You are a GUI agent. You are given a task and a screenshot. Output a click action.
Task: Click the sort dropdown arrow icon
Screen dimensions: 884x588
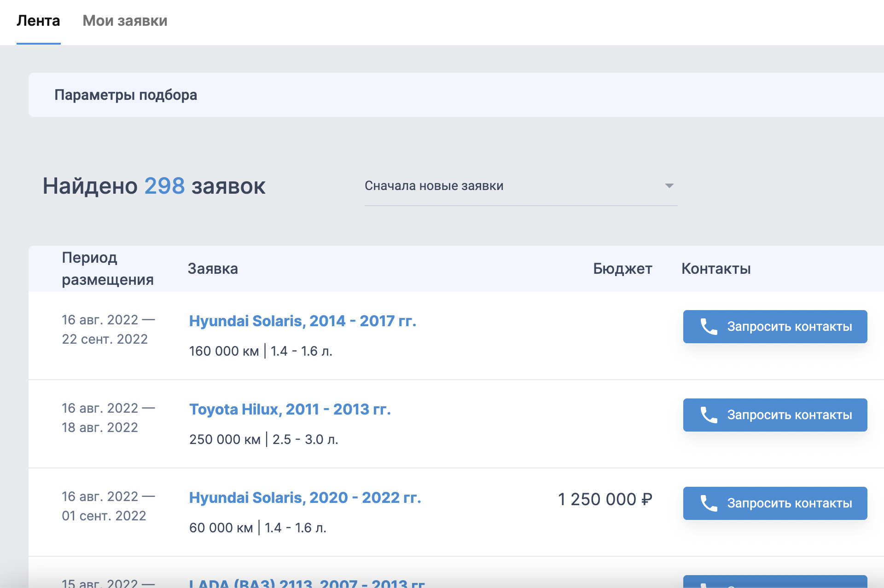click(669, 186)
